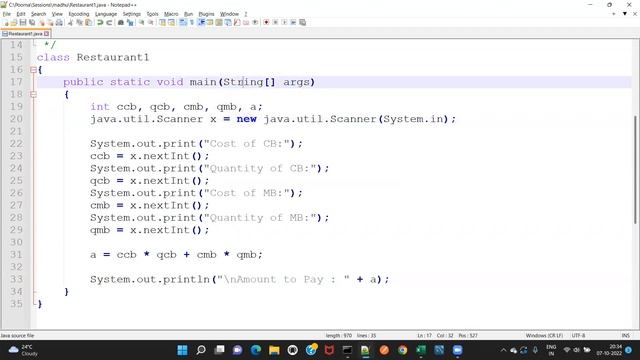Open the Windows Start menu
Image resolution: width=640 pixels, height=360 pixels.
(182, 350)
